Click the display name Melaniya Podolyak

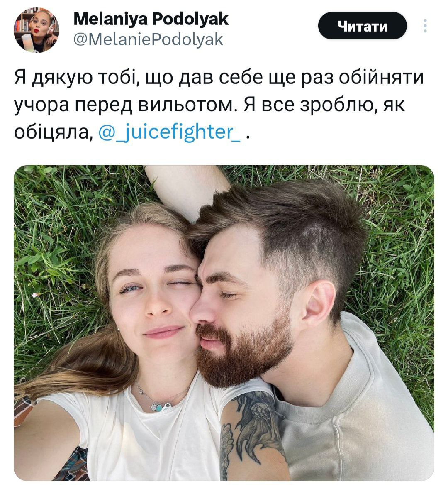click(x=151, y=19)
